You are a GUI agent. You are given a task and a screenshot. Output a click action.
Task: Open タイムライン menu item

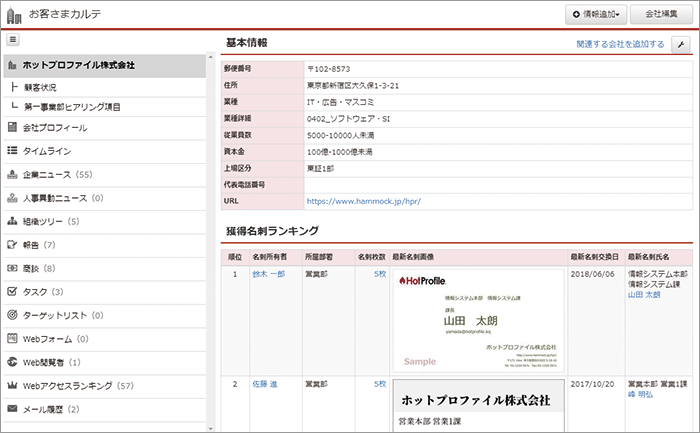[104, 151]
